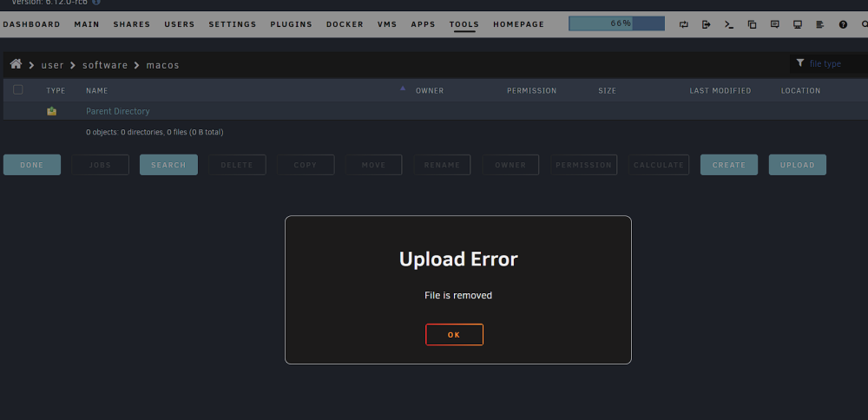Screen dimensions: 868x420
Task: Click the 'Upload Error' dialog title
Action: tap(458, 259)
